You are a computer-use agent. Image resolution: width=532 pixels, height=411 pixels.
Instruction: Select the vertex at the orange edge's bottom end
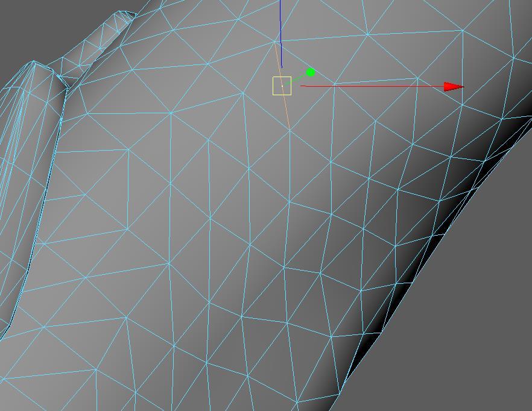click(x=290, y=130)
